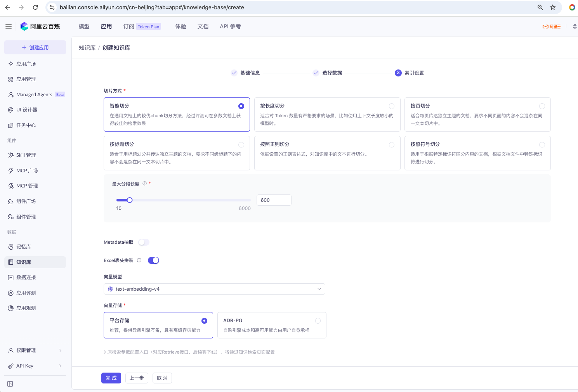The image size is (578, 392).
Task: Open the 应用 top nav tab
Action: (106, 26)
